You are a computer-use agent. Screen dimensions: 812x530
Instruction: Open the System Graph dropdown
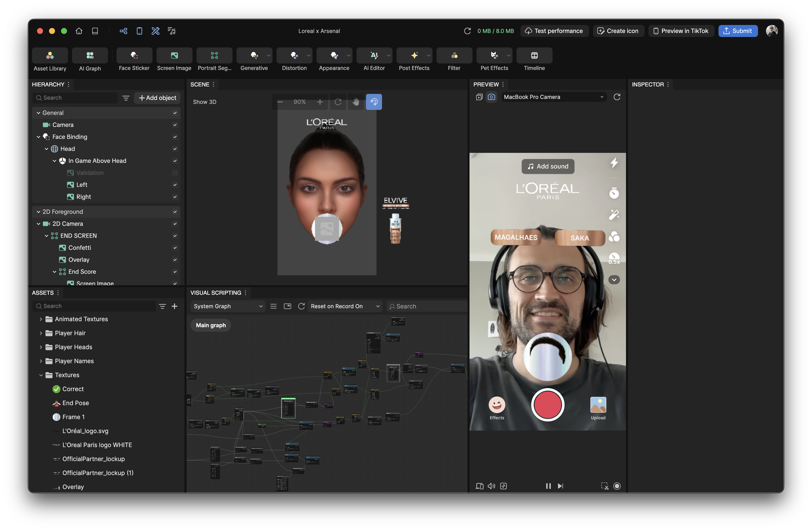pyautogui.click(x=228, y=306)
